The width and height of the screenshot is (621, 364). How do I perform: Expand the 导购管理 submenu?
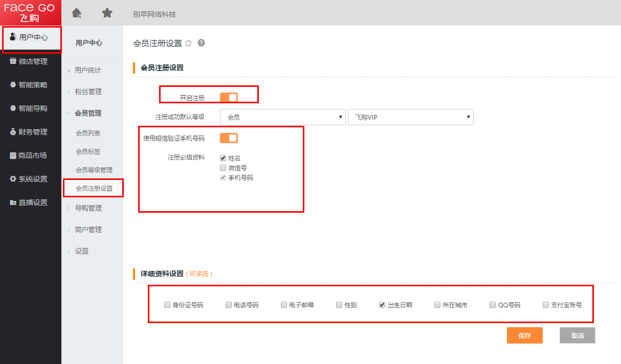point(88,208)
